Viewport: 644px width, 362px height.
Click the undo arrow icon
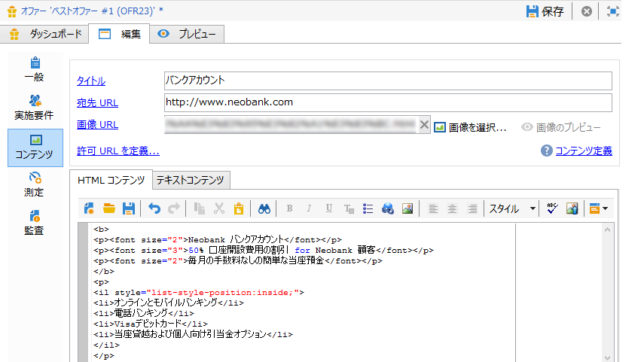tap(154, 208)
